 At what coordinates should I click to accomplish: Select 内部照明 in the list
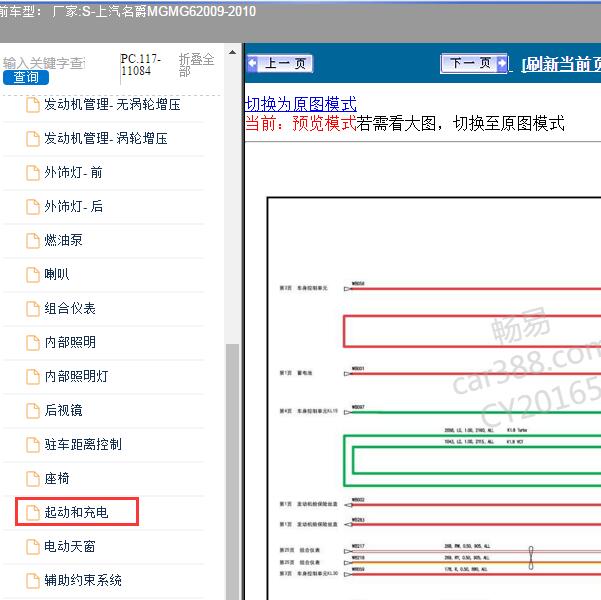(x=70, y=342)
